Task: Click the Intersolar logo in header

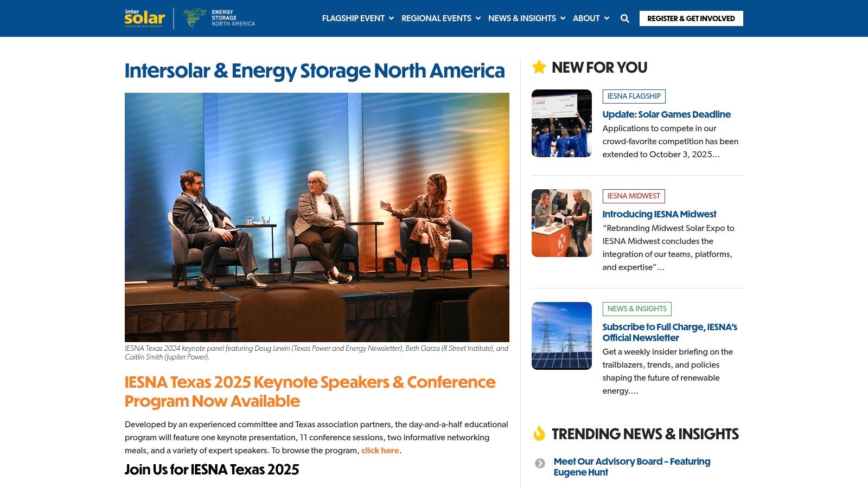Action: coord(144,18)
